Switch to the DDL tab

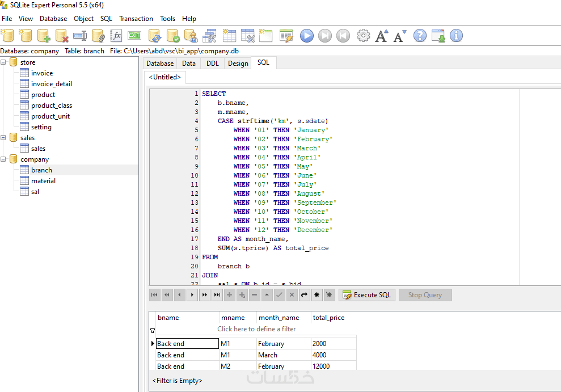[212, 64]
